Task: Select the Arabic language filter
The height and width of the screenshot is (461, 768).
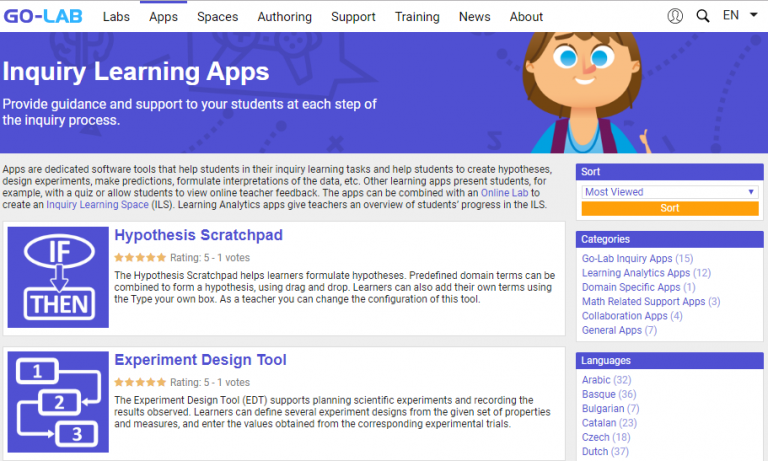Action: (596, 380)
